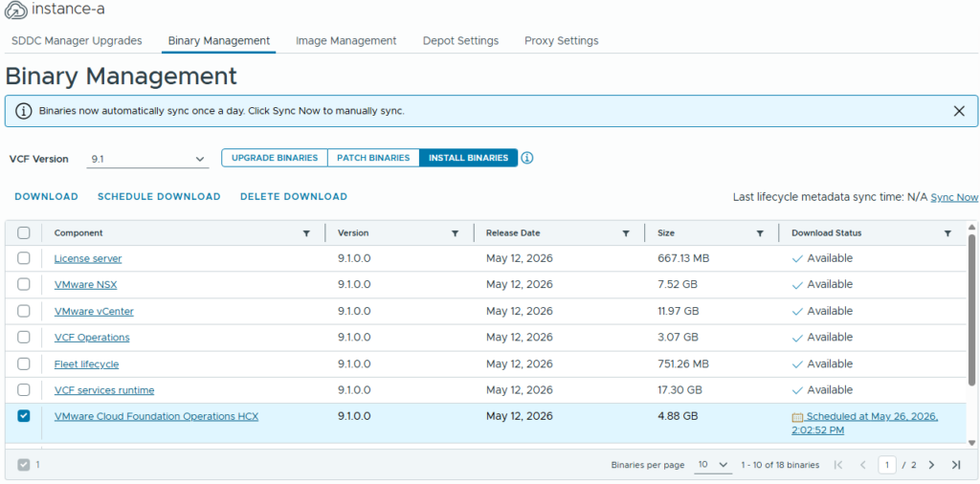This screenshot has height=484, width=980.
Task: Select the Install Binaries filter button
Action: (468, 158)
